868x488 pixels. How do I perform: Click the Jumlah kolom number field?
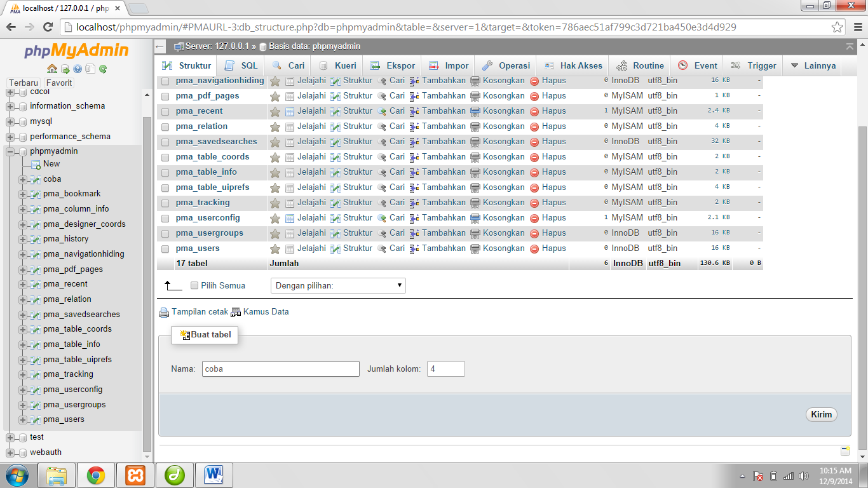(446, 369)
